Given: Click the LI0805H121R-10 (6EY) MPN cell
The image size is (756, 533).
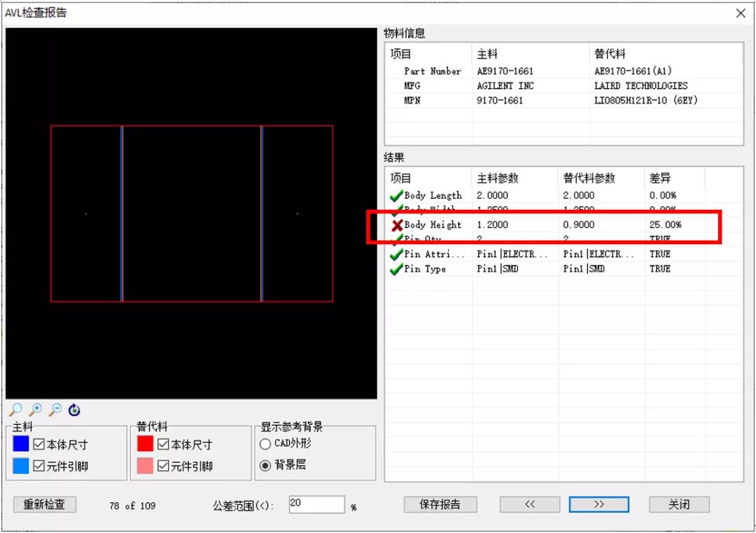Looking at the screenshot, I should pyautogui.click(x=645, y=101).
